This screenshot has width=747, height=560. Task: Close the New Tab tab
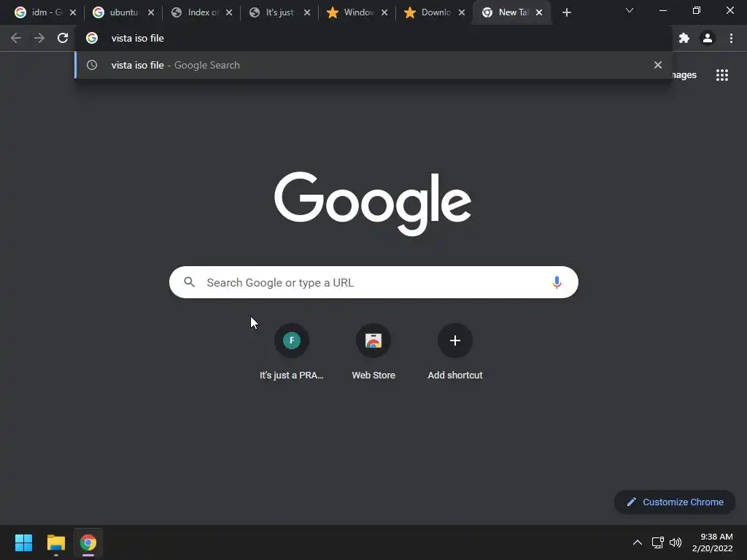pos(539,12)
